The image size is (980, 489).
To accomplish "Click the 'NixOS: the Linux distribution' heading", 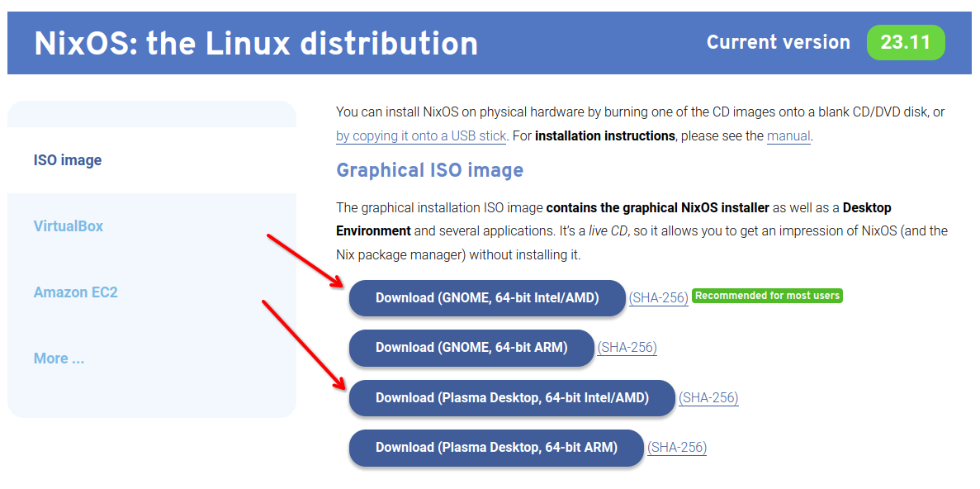I will pyautogui.click(x=256, y=43).
